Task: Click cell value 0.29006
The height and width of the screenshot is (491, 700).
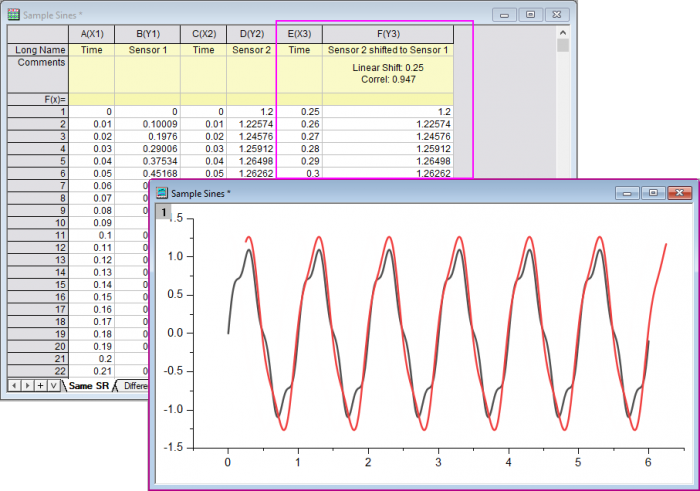Action: [x=148, y=149]
